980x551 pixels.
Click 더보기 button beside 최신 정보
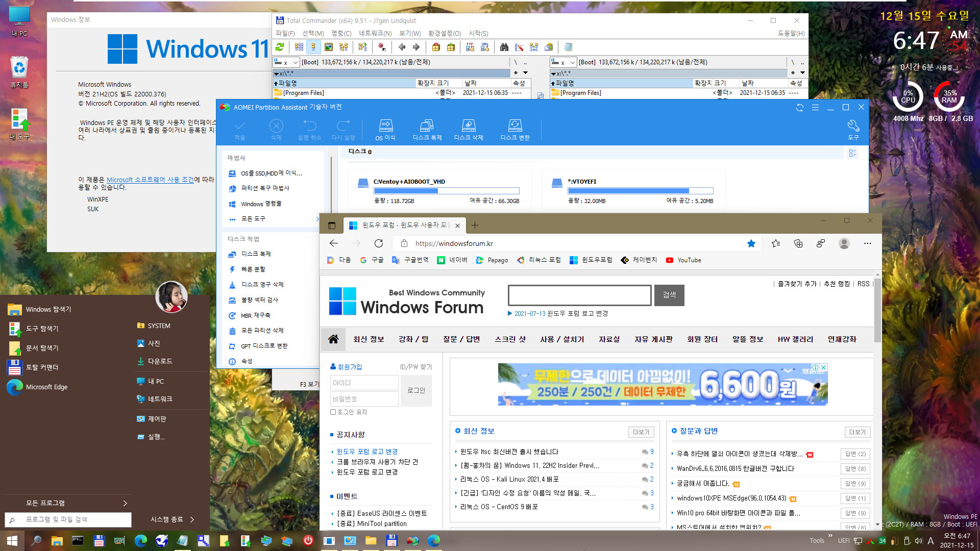pos(641,432)
